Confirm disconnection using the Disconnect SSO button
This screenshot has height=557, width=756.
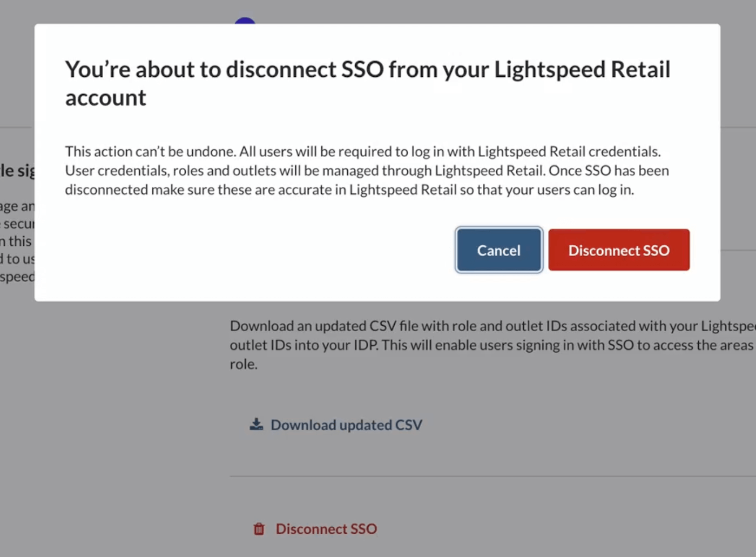[619, 250]
